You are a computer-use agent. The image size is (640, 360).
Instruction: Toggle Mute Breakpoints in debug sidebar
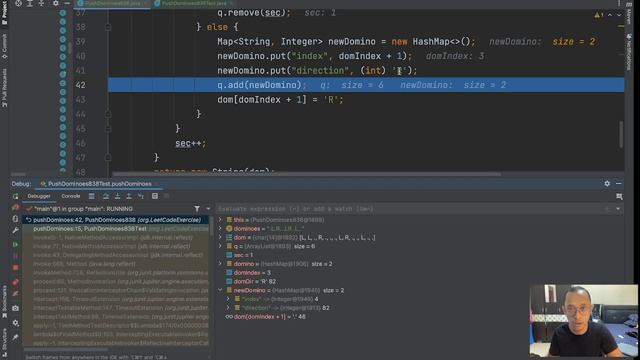click(x=16, y=294)
